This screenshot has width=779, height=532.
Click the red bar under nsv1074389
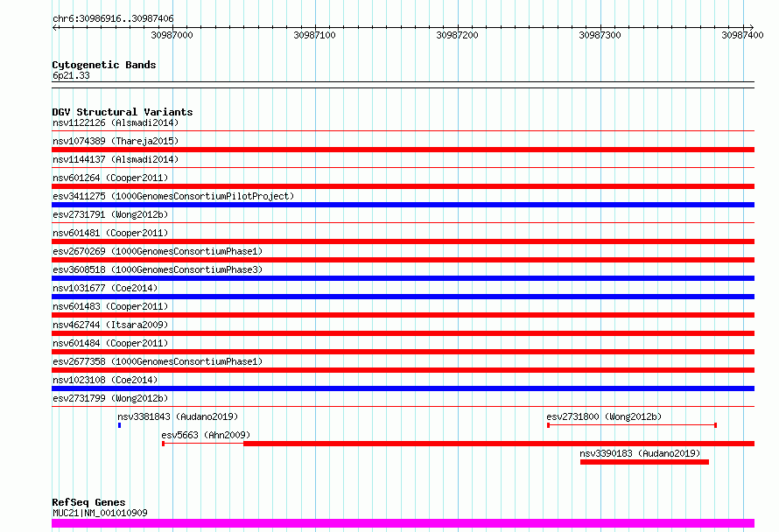(x=403, y=150)
